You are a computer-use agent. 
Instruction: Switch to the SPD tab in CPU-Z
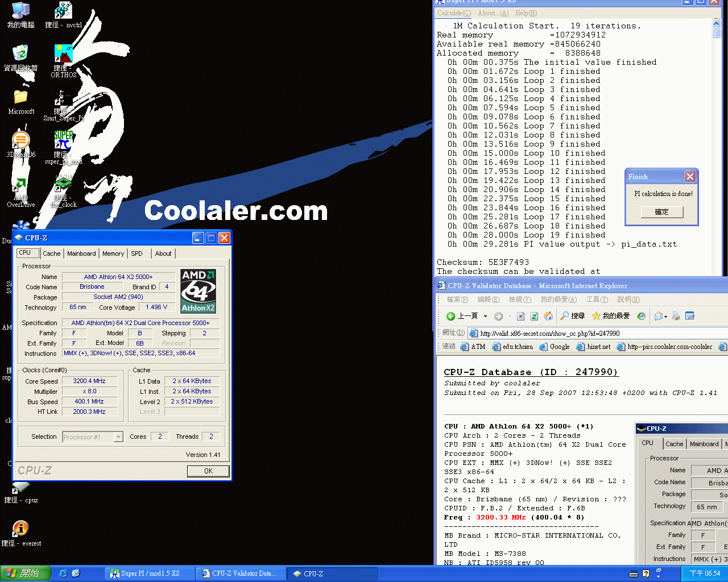137,253
